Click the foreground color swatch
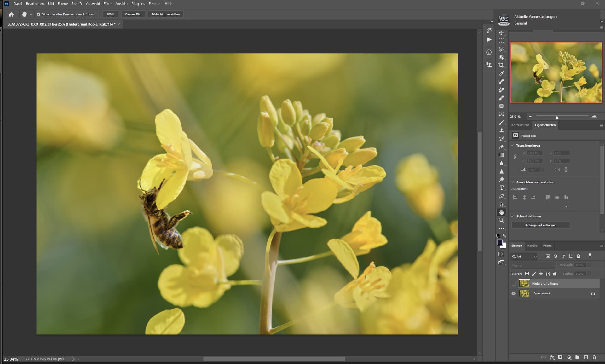This screenshot has height=364, width=605. (x=500, y=242)
